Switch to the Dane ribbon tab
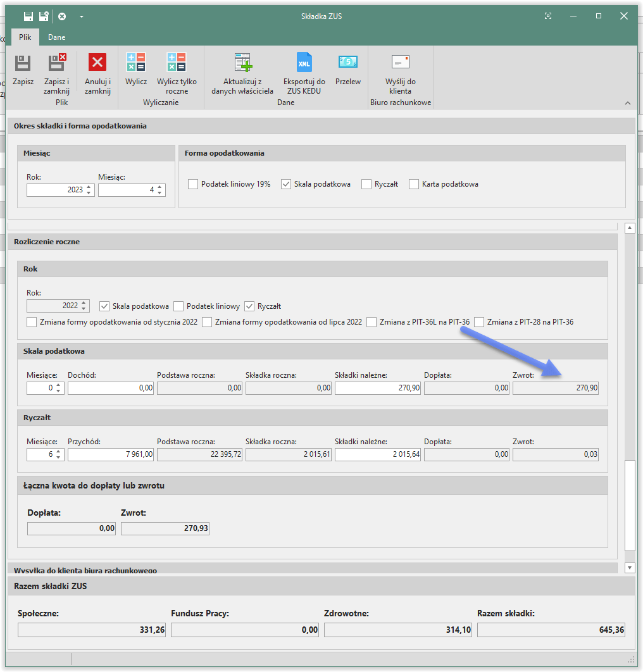This screenshot has height=672, width=643. click(56, 37)
